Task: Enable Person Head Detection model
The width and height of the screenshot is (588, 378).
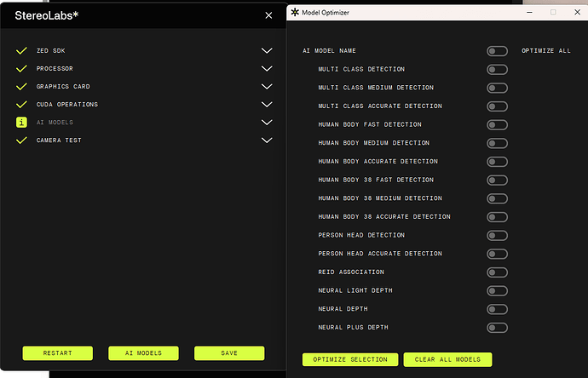Action: (498, 235)
